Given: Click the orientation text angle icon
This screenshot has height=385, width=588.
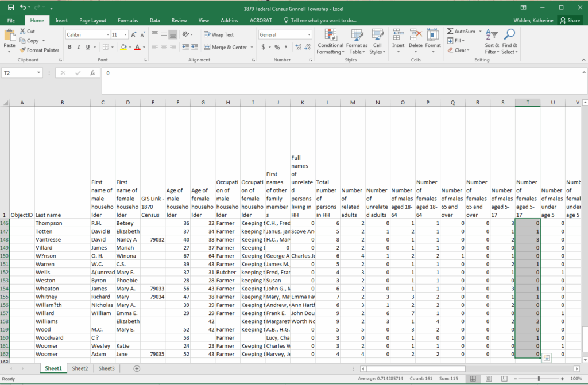Looking at the screenshot, I should click(x=185, y=34).
